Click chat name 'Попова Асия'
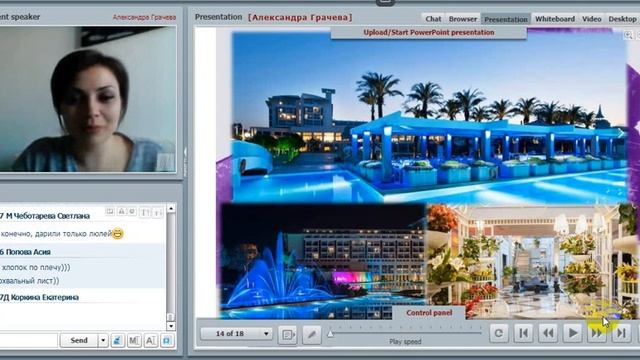 [x=28, y=252]
